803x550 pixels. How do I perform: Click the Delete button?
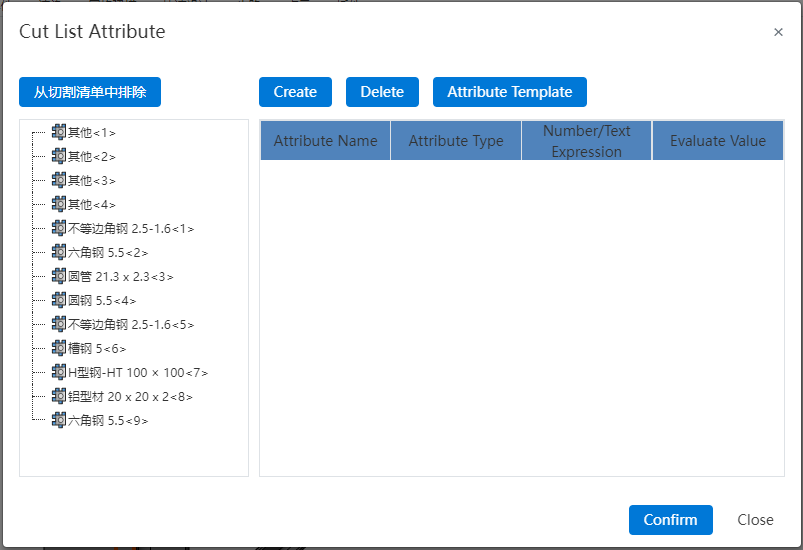382,92
